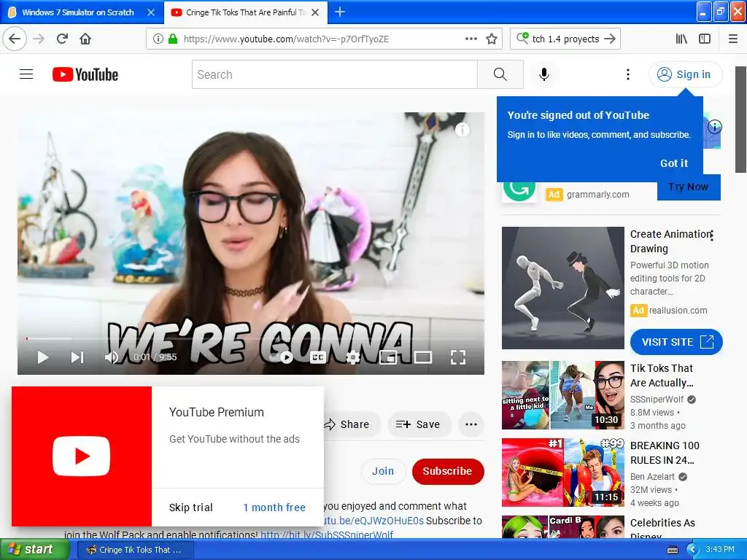
Task: Subscribe with the red Subscribe button
Action: [x=447, y=471]
